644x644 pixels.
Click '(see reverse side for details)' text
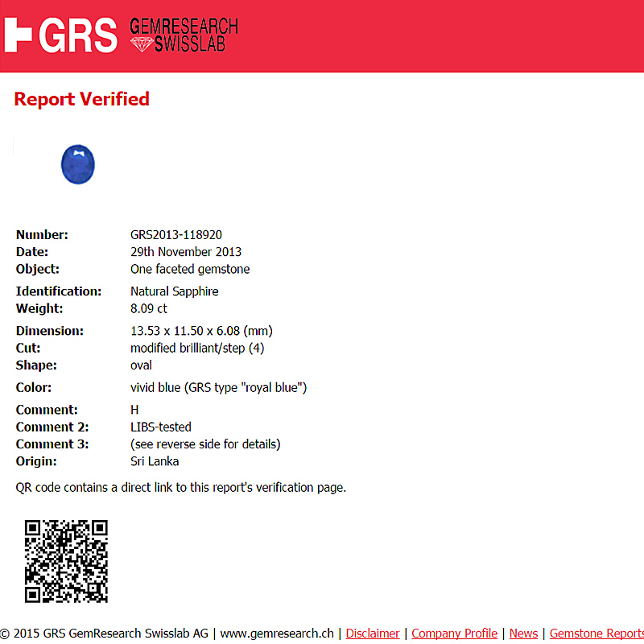pos(205,444)
